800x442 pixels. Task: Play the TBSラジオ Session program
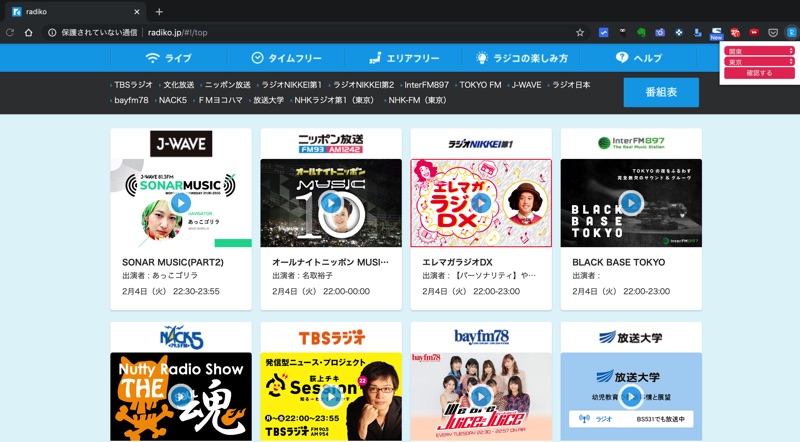pos(330,396)
